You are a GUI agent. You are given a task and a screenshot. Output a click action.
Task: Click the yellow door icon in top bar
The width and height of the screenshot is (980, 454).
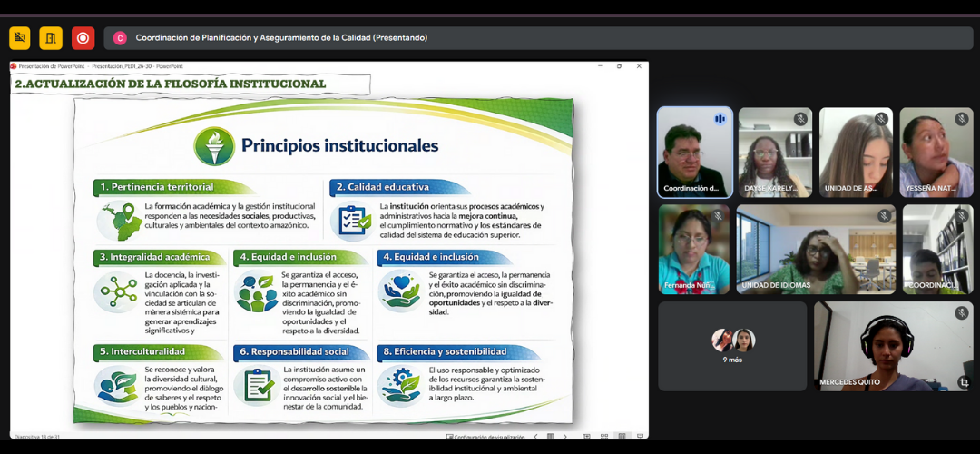[51, 38]
